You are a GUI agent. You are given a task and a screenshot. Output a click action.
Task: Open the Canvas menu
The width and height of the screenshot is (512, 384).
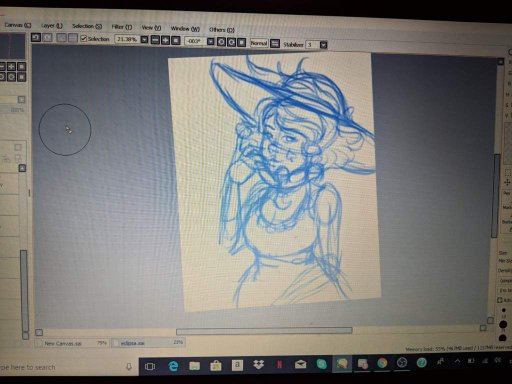pos(17,25)
